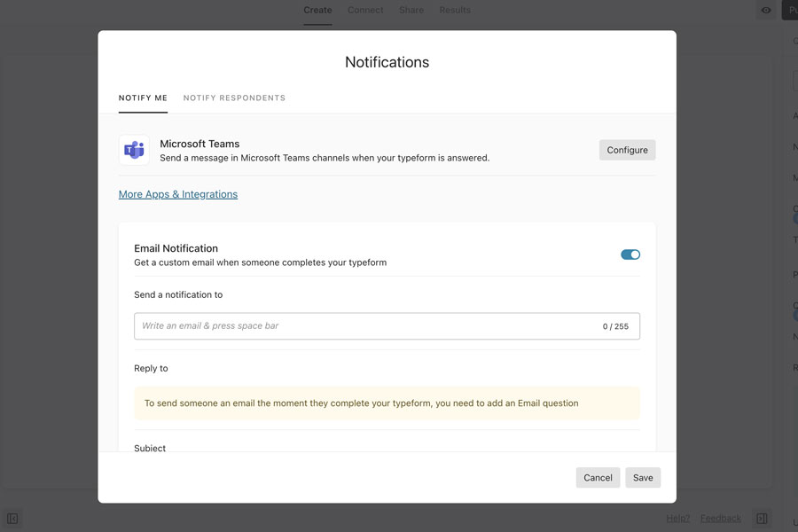
Task: Click the 'Reply to' label
Action: point(151,368)
